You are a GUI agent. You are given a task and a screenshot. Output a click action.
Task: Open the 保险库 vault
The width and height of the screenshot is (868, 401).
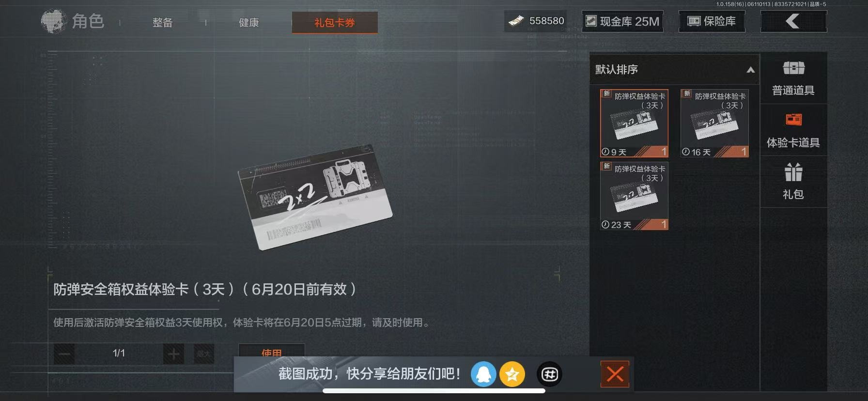[712, 21]
